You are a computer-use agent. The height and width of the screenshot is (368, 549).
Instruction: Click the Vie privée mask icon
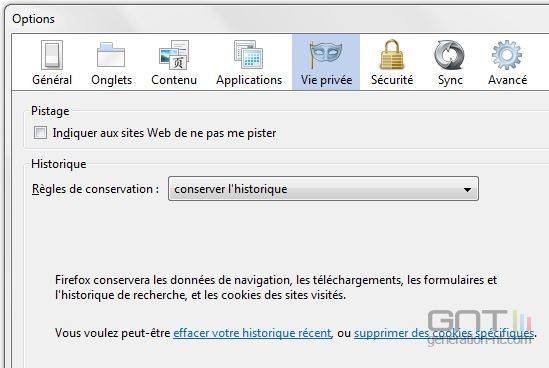click(326, 55)
